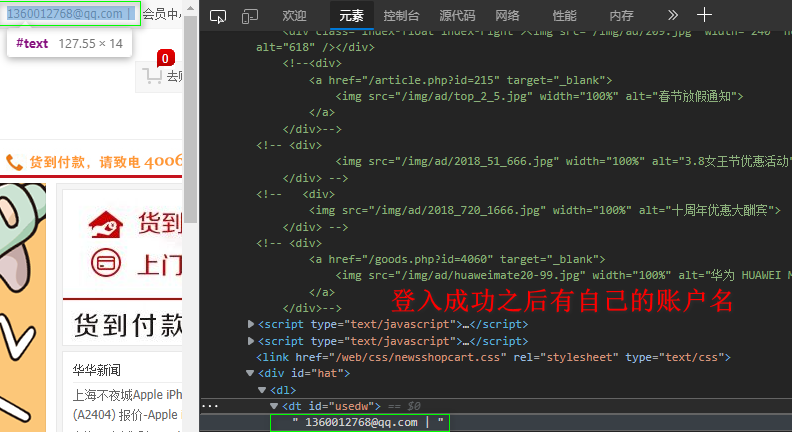Open the shopping cart icon

pos(152,76)
